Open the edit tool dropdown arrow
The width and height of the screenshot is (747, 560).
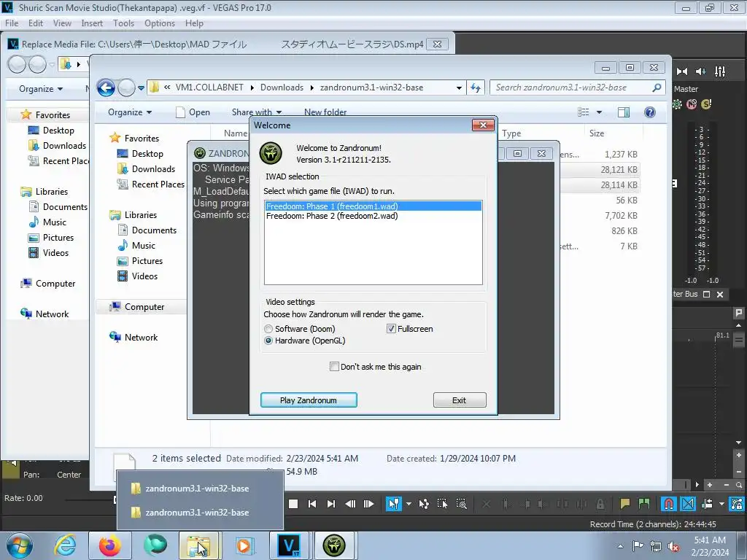409,504
